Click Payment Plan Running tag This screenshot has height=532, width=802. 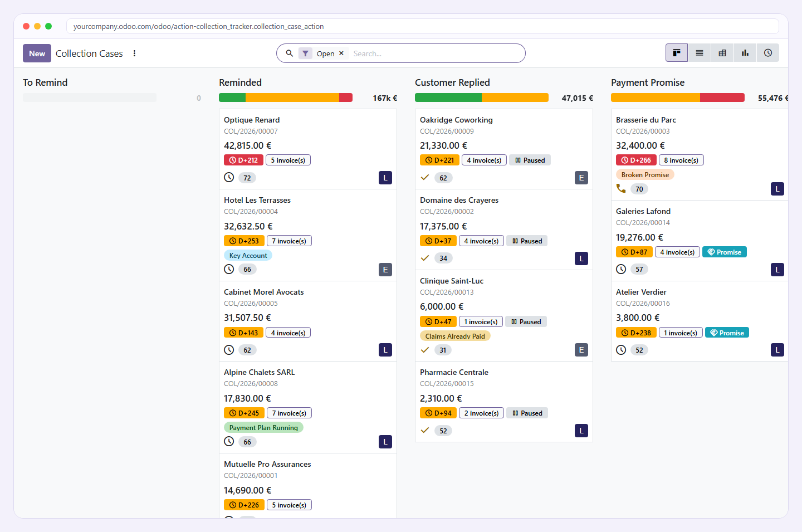263,427
